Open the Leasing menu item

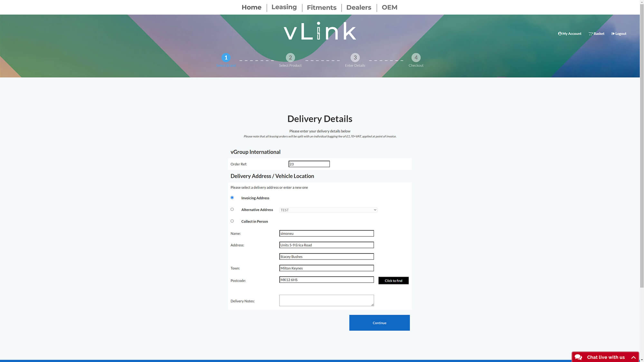point(284,7)
